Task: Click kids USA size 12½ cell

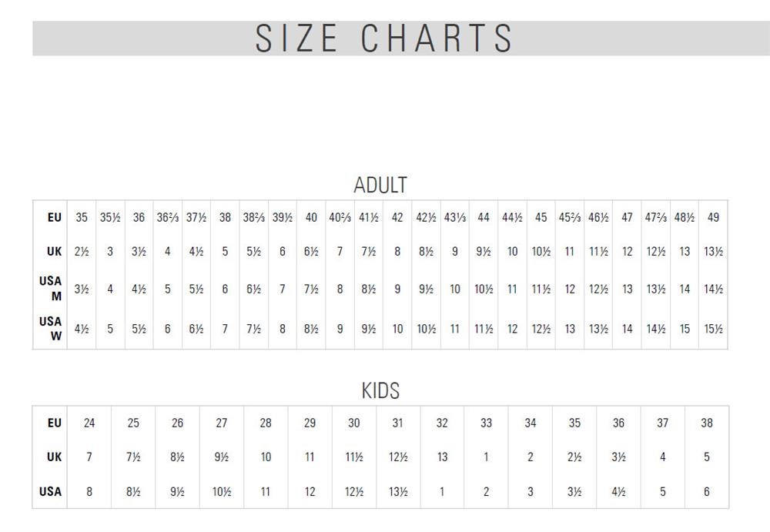Action: click(x=354, y=491)
